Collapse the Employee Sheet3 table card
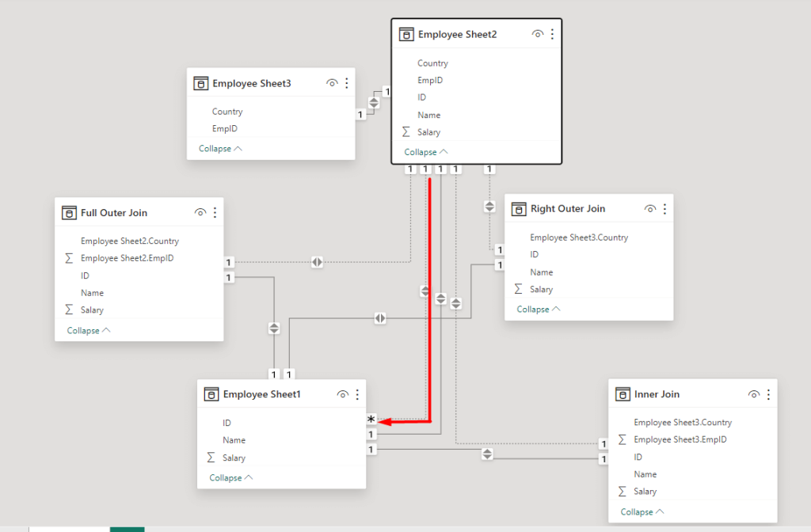811x532 pixels. (x=220, y=148)
